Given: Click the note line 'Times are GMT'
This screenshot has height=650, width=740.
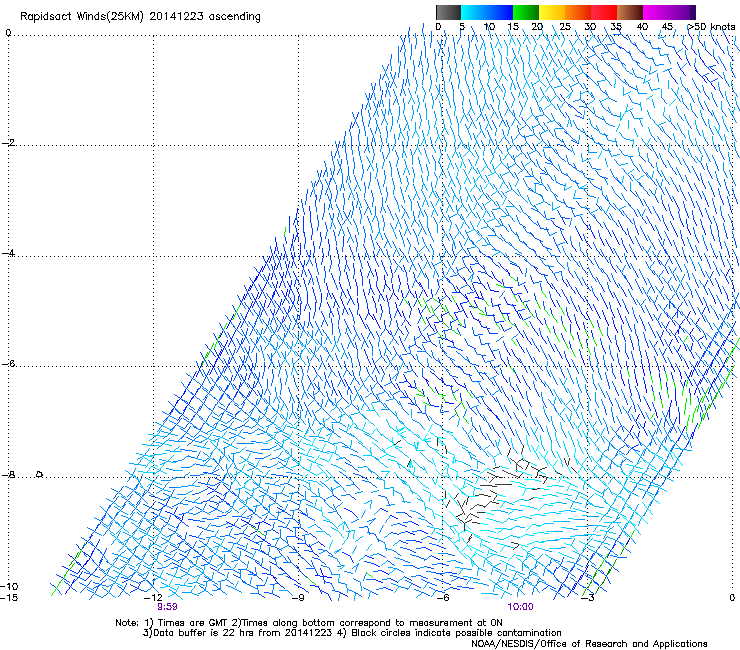Looking at the screenshot, I should [192, 623].
